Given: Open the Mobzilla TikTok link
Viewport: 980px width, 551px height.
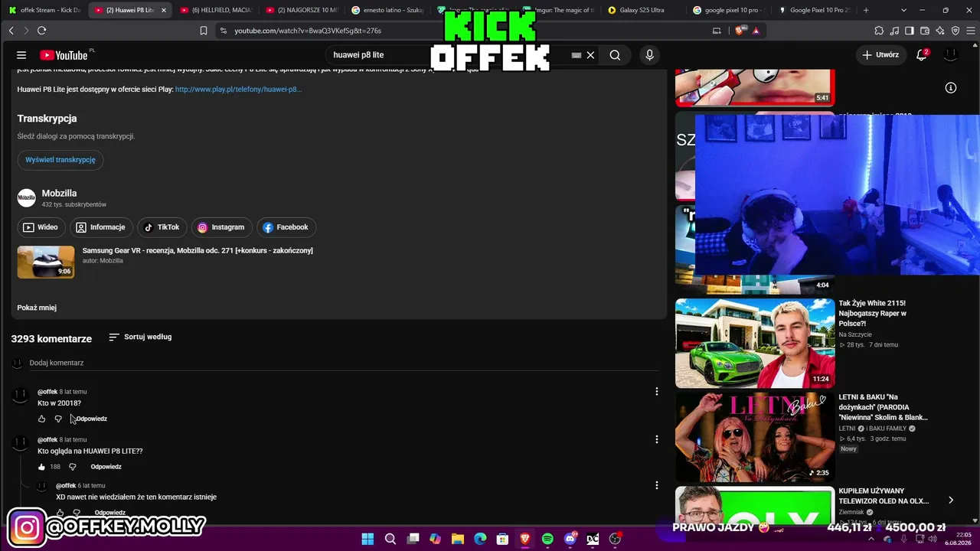Looking at the screenshot, I should coord(162,227).
